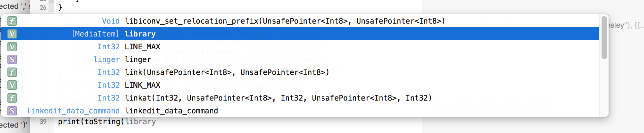644x133 pixels.
Task: Click the V icon beside LINK_MAX
Action: point(12,85)
